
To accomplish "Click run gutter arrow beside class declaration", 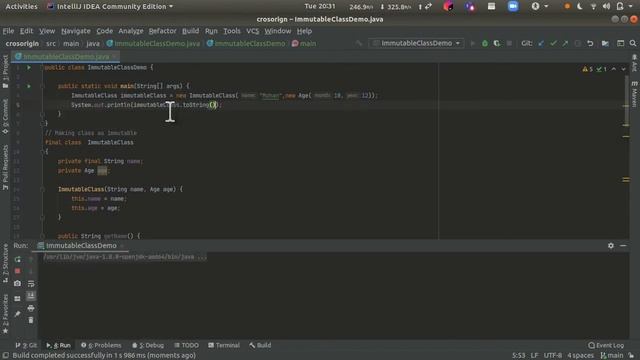I will tap(29, 67).
